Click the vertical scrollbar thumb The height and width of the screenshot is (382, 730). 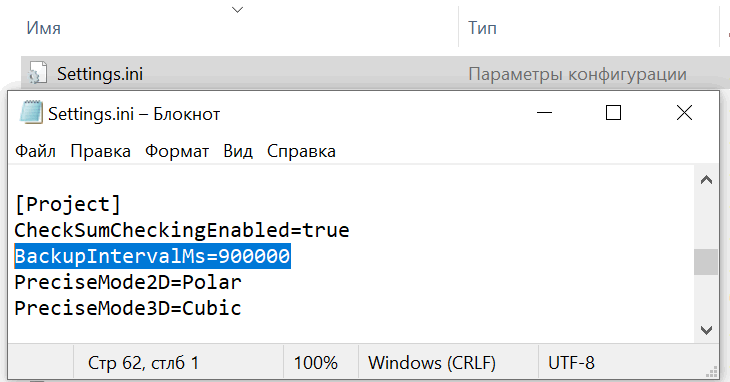point(706,262)
